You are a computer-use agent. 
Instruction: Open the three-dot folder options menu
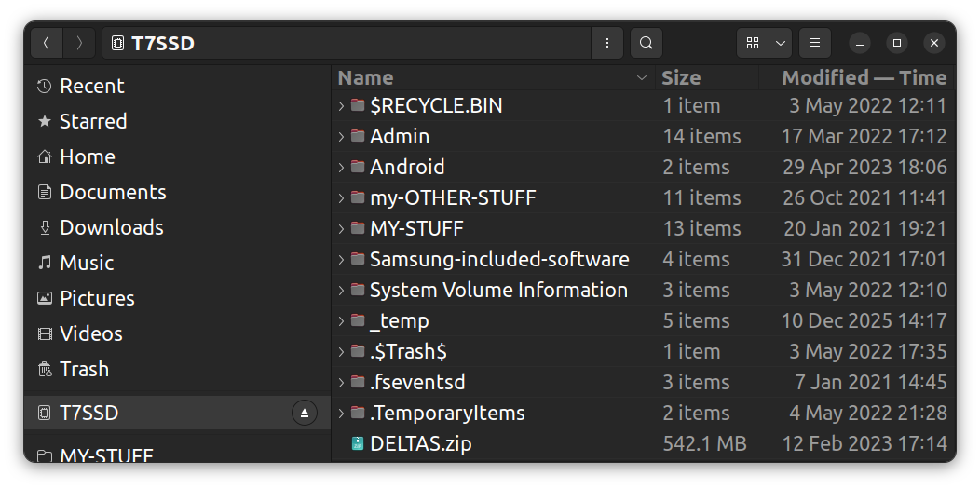pyautogui.click(x=607, y=43)
